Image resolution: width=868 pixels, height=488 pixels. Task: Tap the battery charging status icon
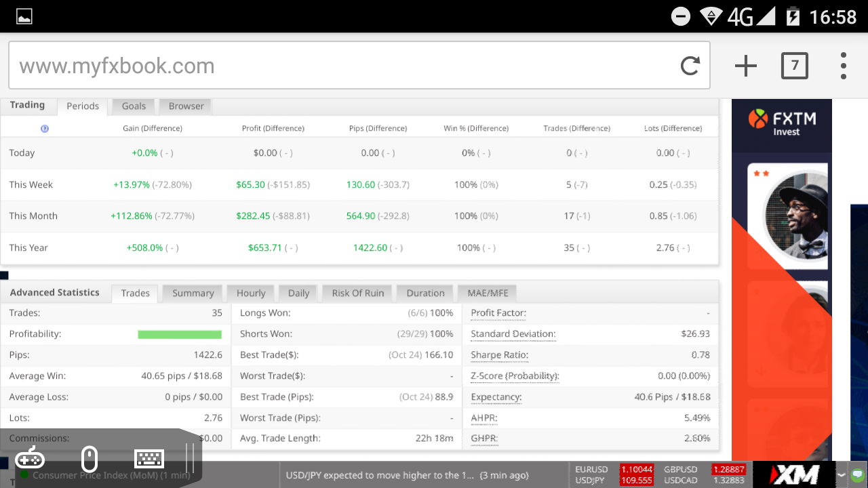pos(792,16)
